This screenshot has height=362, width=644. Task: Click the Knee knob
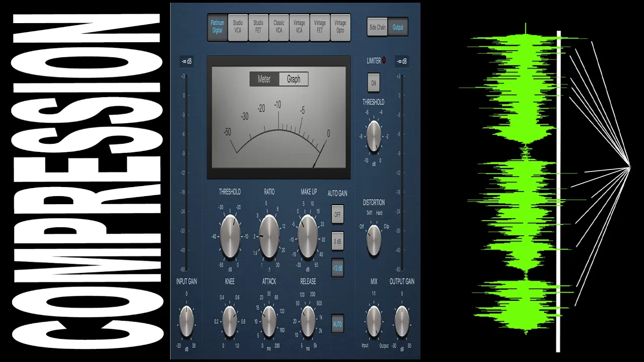(x=229, y=321)
